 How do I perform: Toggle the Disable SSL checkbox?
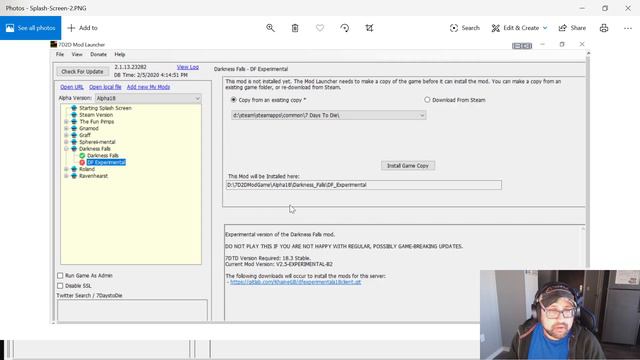(x=60, y=286)
